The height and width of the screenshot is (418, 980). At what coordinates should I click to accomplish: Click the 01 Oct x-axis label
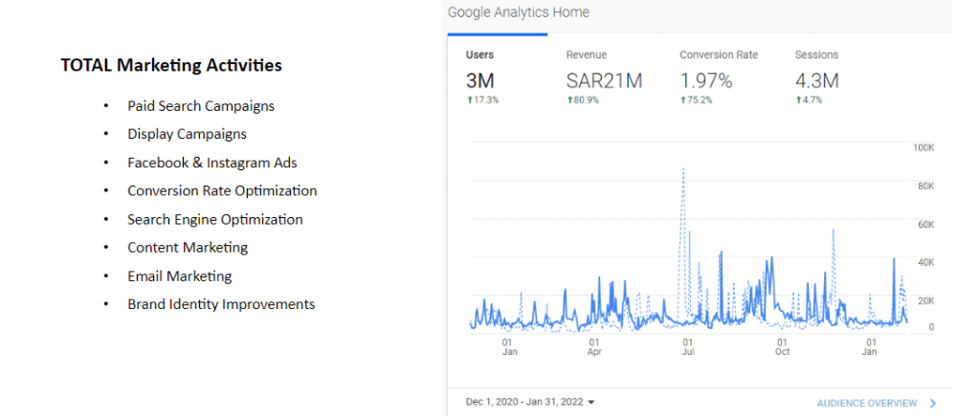(x=782, y=346)
